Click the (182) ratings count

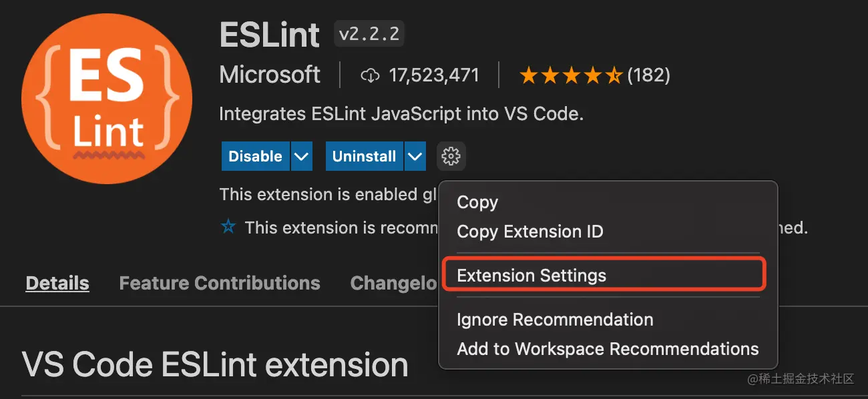point(648,75)
